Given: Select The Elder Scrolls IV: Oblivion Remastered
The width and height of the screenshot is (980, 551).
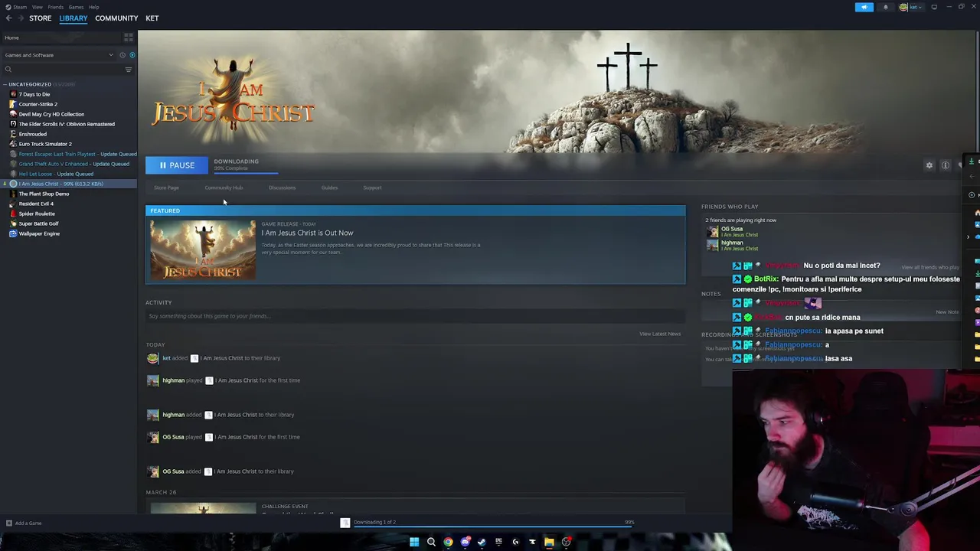Looking at the screenshot, I should 67,124.
